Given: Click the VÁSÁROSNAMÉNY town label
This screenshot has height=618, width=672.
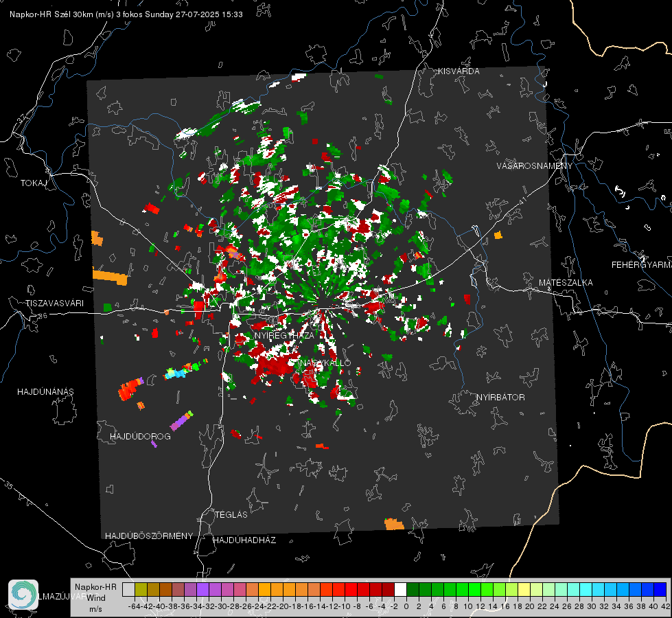Looking at the screenshot, I should [535, 166].
